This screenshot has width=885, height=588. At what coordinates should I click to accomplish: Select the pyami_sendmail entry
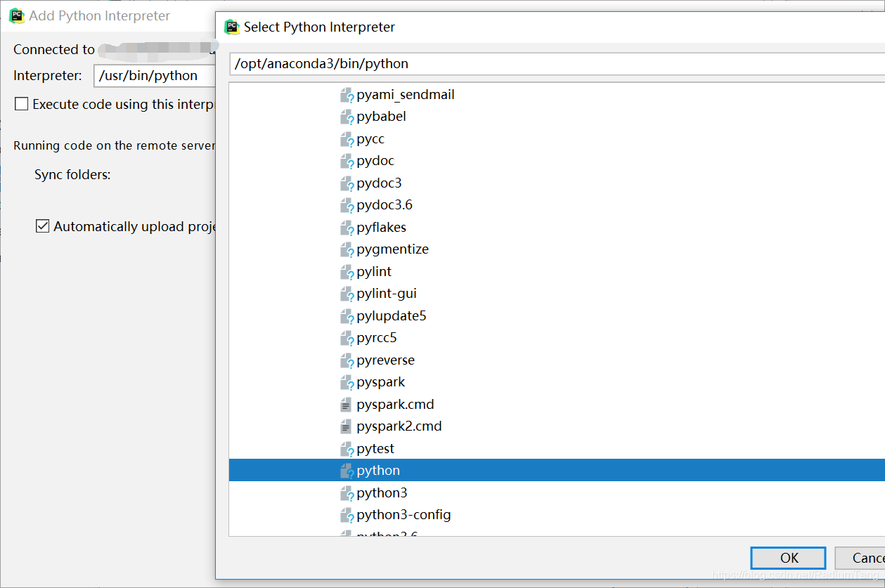[406, 95]
